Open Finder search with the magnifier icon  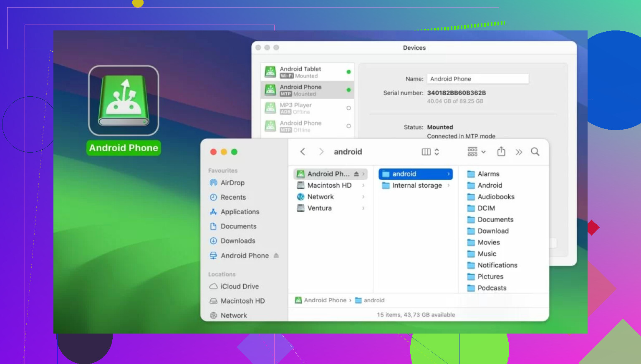click(535, 152)
